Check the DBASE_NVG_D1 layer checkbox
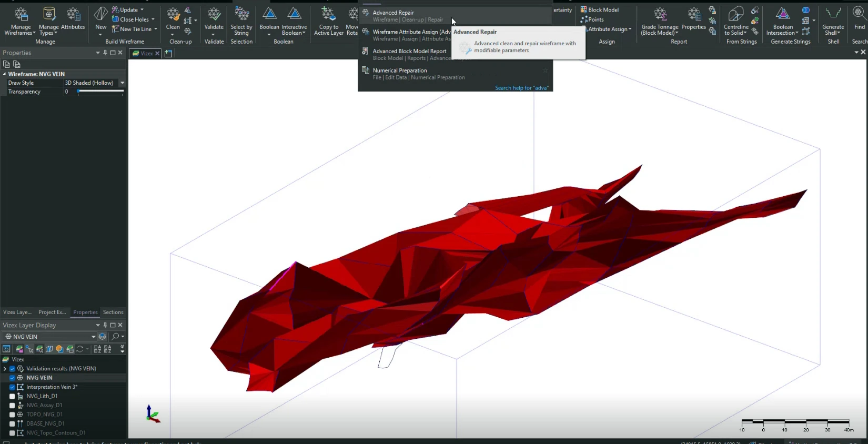 pyautogui.click(x=12, y=423)
